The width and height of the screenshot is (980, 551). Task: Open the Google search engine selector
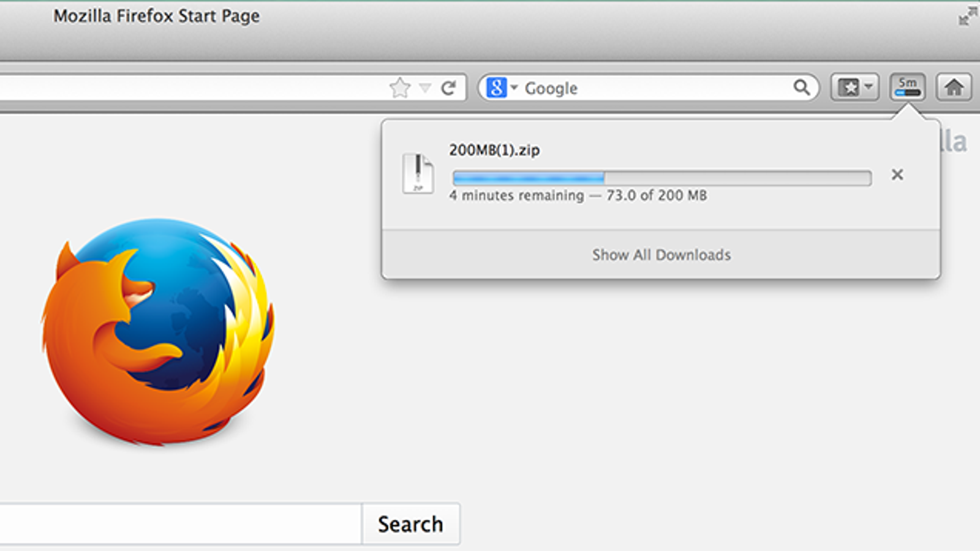(x=502, y=88)
